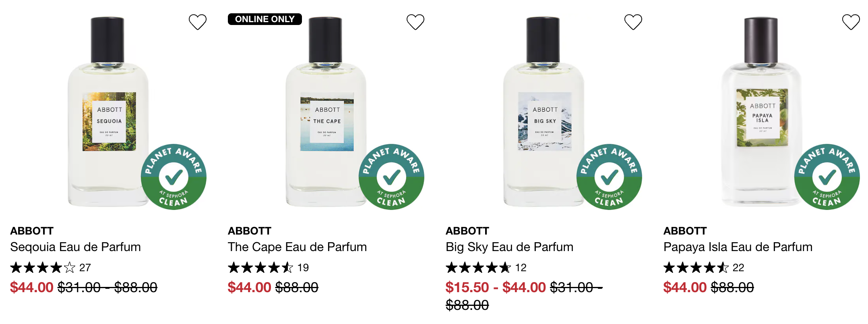
Task: Click the $15.50 - $44.00 sale price
Action: click(496, 287)
